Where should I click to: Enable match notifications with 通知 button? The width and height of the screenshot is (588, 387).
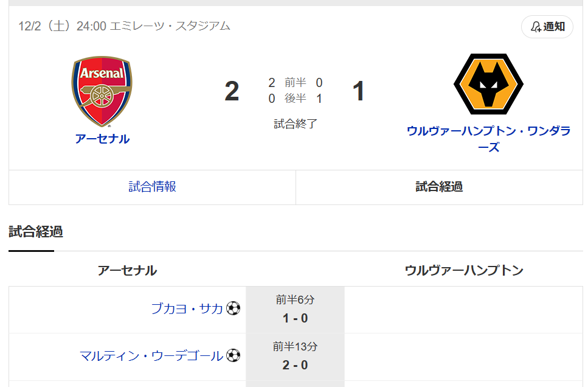[x=547, y=27]
